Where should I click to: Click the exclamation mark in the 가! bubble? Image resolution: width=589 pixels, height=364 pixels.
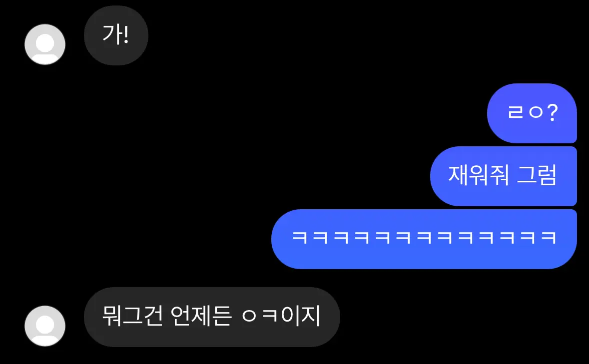coord(125,34)
